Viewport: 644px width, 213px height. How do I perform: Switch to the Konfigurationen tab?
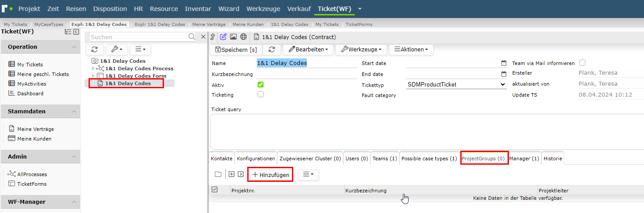coord(256,159)
